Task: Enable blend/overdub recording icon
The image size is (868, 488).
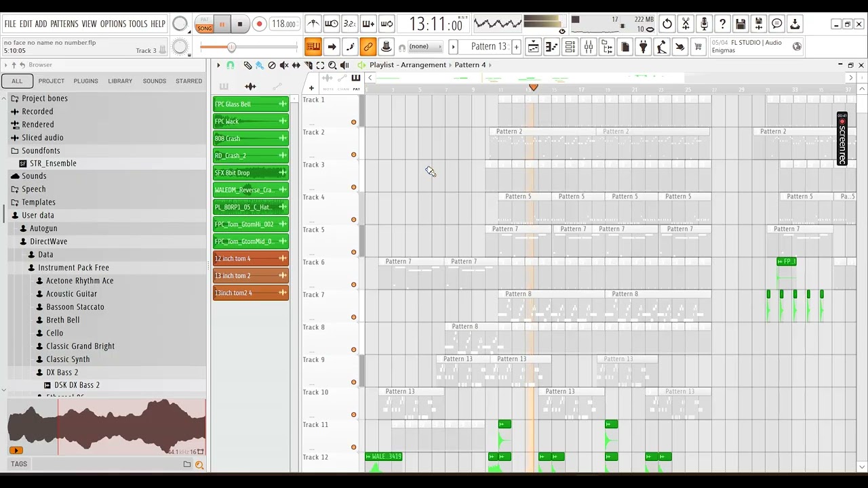Action: point(368,24)
